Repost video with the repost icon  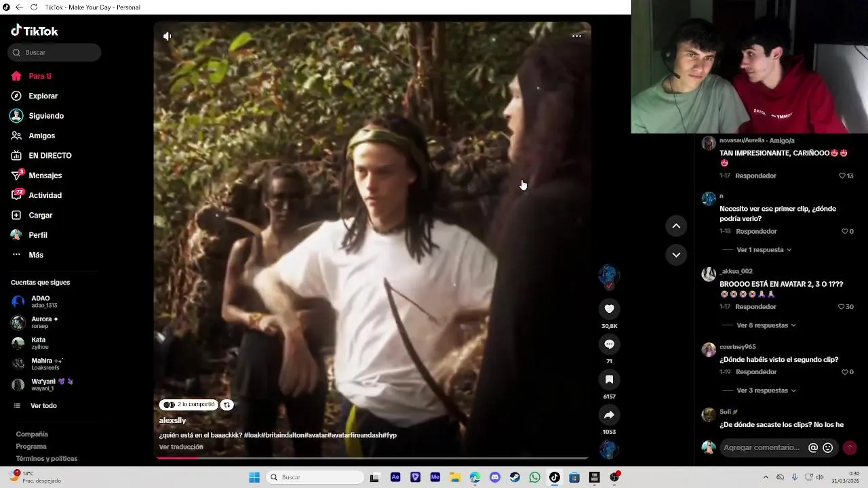coord(226,405)
